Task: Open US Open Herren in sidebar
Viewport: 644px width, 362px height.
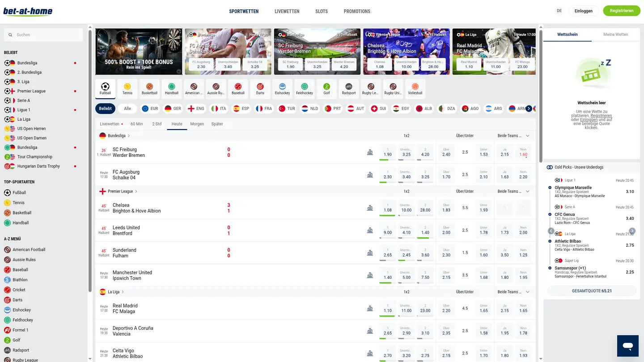Action: point(31,129)
